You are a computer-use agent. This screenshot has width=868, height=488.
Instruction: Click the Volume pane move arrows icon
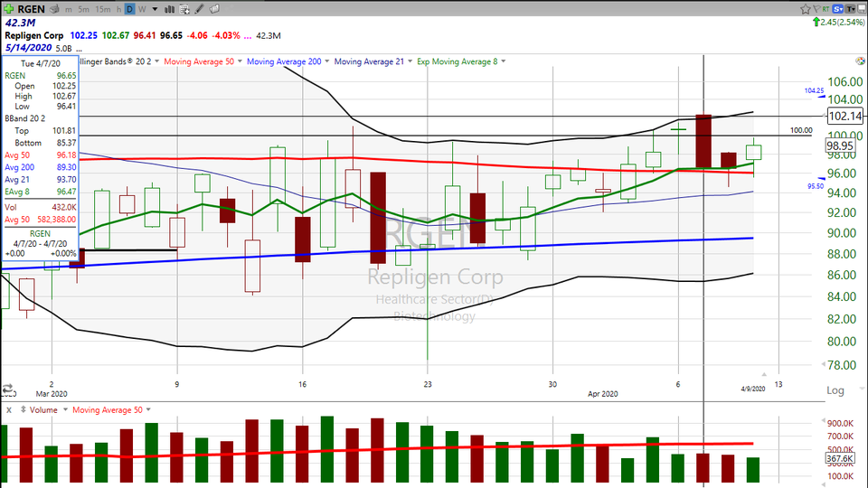tap(24, 410)
